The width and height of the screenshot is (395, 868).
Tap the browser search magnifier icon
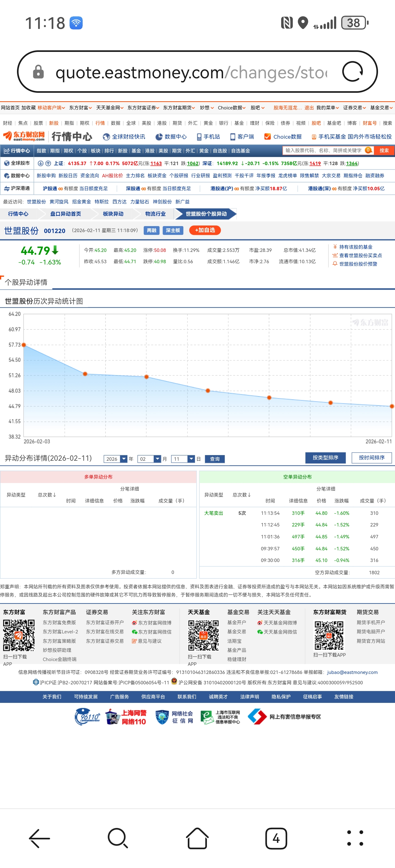pyautogui.click(x=118, y=838)
